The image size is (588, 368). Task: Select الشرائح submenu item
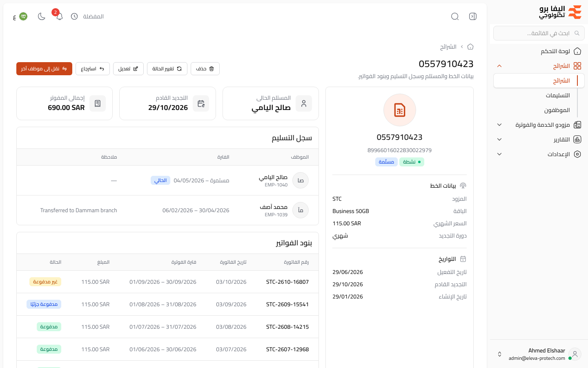[539, 81]
